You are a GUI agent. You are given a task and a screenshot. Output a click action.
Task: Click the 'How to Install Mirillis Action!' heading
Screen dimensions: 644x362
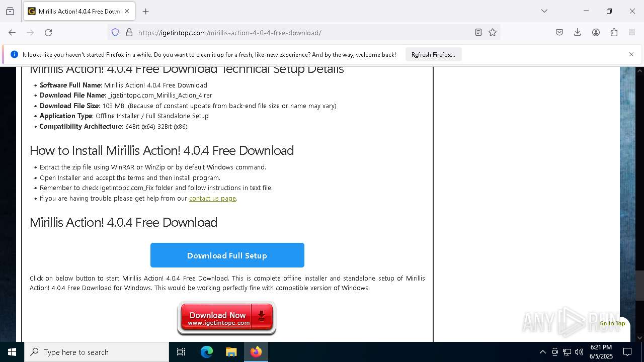point(162,150)
